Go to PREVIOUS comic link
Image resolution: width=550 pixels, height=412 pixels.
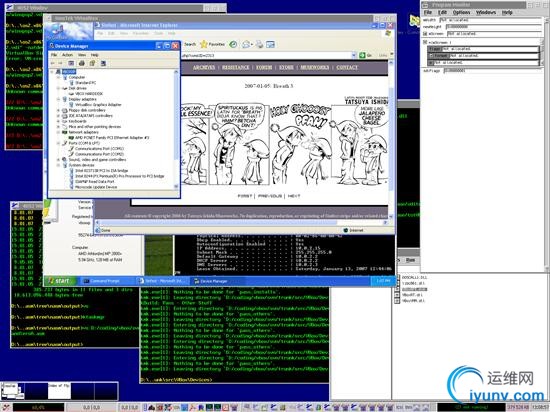pos(270,196)
